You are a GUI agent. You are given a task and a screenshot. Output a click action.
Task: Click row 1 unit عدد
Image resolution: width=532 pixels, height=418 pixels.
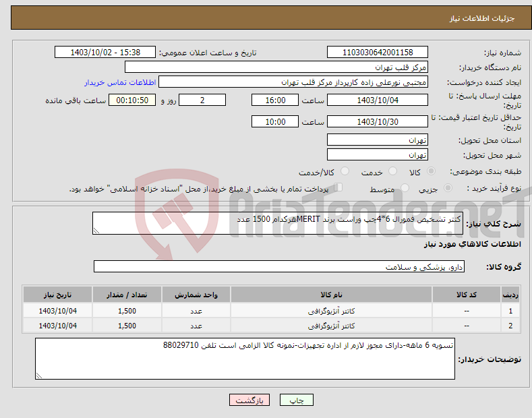[196, 311]
